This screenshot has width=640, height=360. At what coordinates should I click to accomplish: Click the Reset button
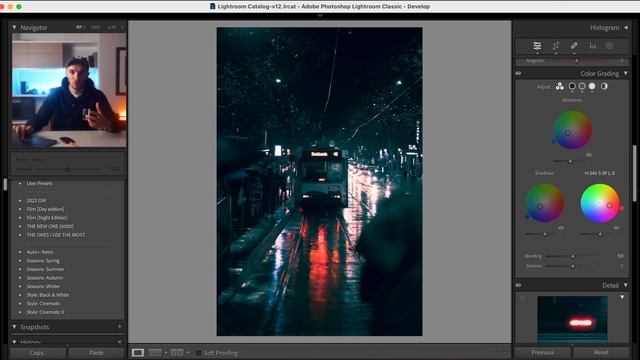601,353
